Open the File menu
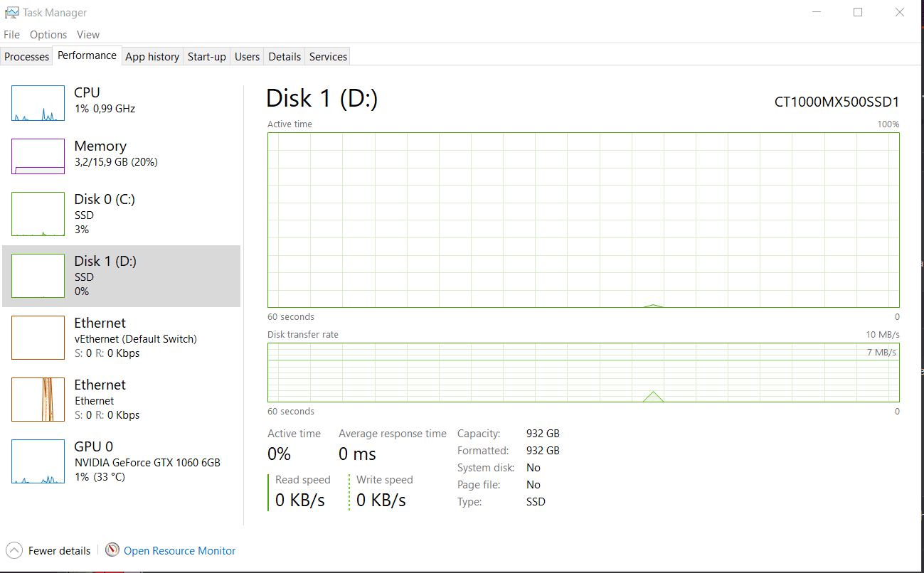Viewport: 924px width, 573px height. pyautogui.click(x=11, y=35)
